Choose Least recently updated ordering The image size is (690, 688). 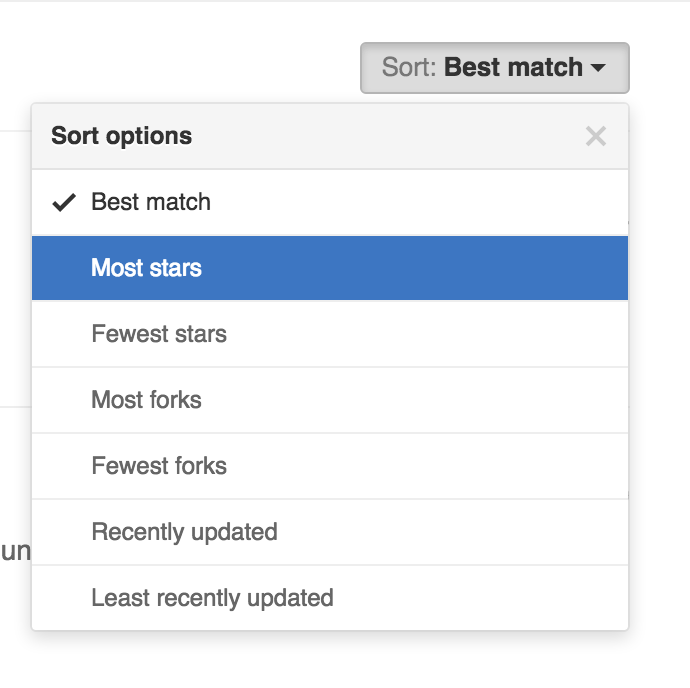click(x=330, y=598)
